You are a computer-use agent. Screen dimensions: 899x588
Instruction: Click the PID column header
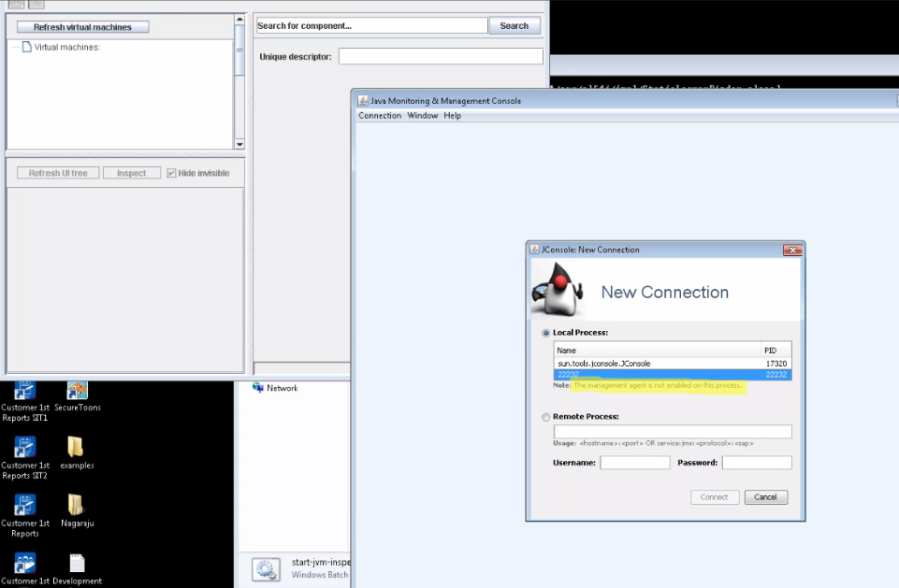coord(776,351)
